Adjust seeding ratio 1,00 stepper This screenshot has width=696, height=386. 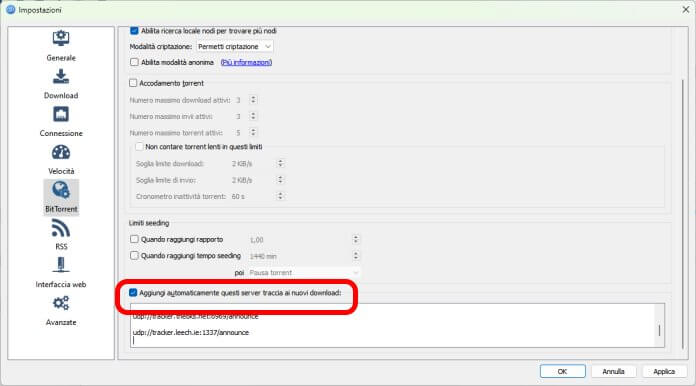point(356,240)
